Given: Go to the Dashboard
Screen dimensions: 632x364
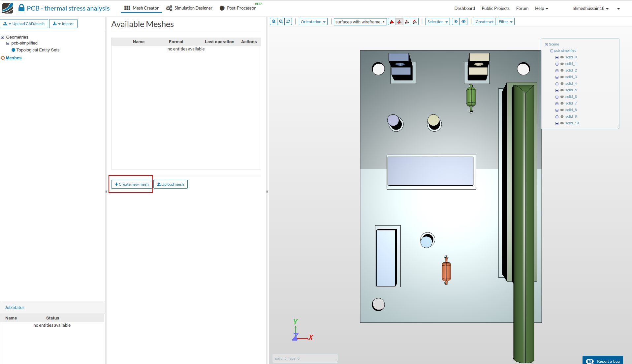Looking at the screenshot, I should pos(464,9).
